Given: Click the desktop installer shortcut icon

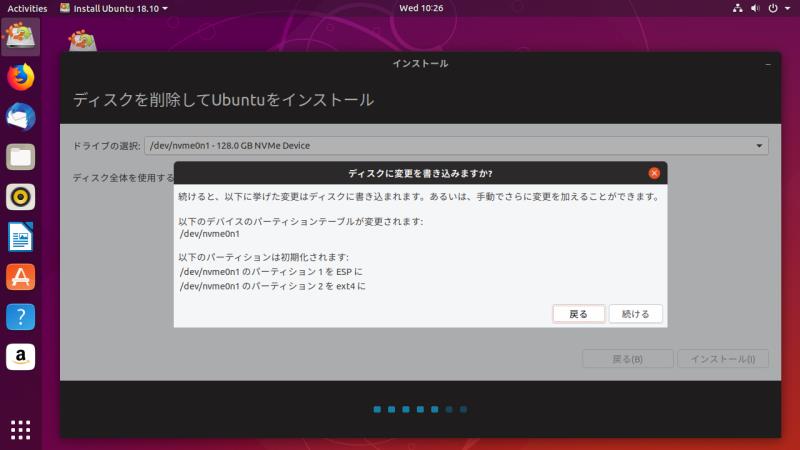Looking at the screenshot, I should [x=82, y=41].
